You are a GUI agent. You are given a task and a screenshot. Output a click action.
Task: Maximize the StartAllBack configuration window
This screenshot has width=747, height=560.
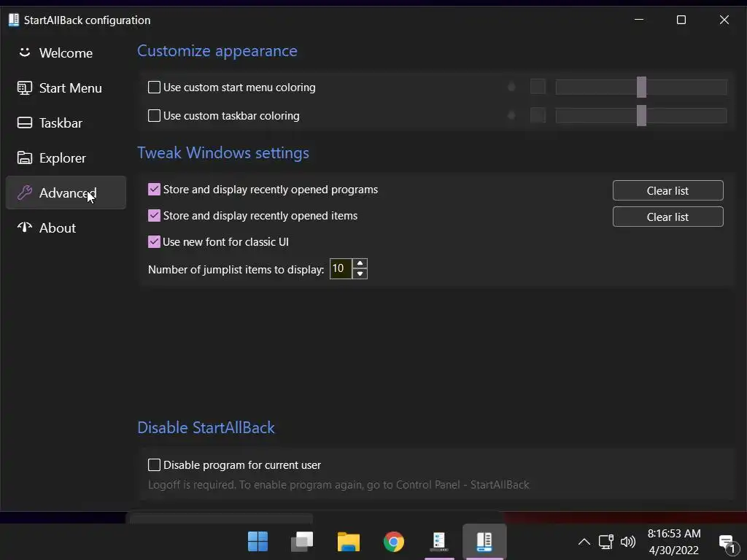tap(681, 20)
